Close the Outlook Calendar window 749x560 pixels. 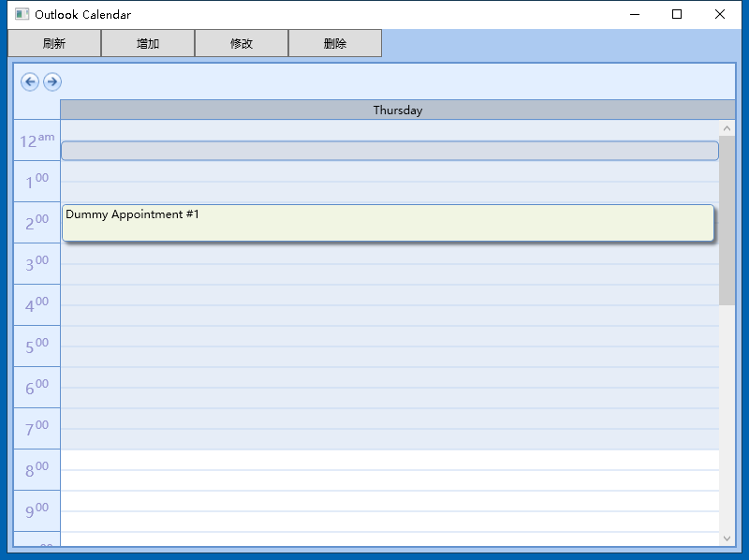pos(720,14)
